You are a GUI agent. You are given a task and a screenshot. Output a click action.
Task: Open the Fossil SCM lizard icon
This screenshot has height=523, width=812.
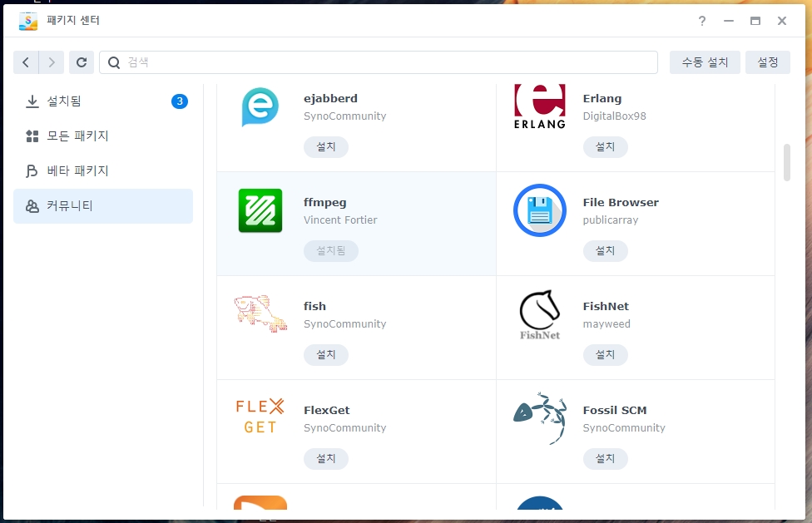540,418
